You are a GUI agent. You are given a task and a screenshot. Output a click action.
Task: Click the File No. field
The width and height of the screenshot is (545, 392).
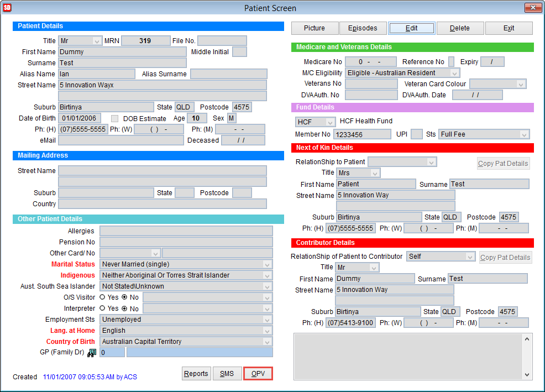[x=222, y=41]
